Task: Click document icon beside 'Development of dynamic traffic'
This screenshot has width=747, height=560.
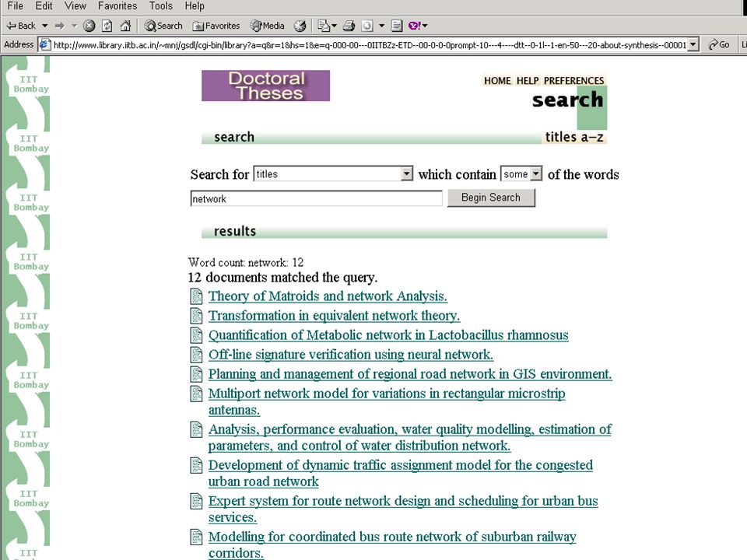Action: coord(196,465)
